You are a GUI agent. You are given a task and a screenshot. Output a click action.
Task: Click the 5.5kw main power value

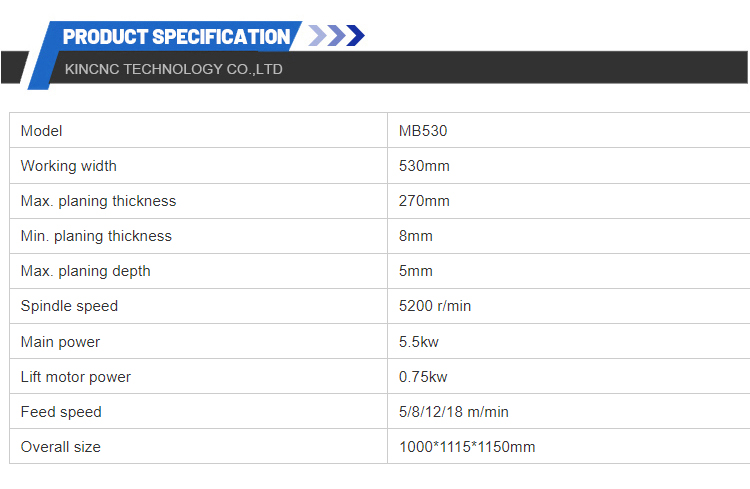coord(419,342)
